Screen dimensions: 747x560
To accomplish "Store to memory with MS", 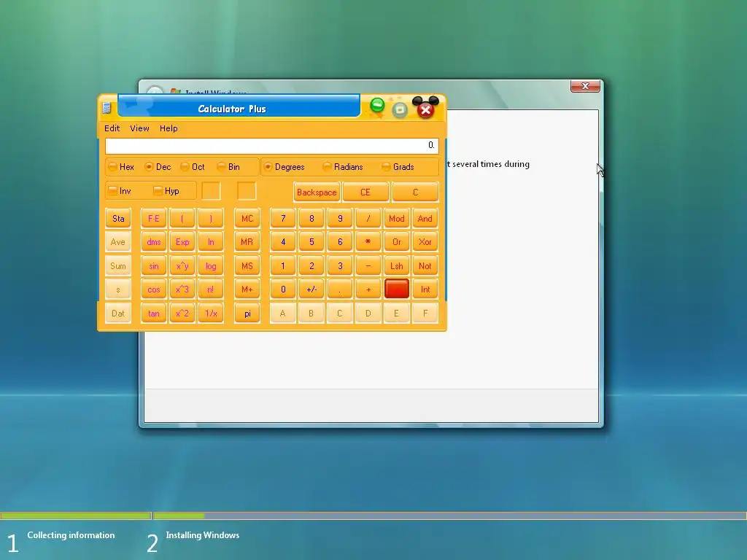I will point(247,265).
